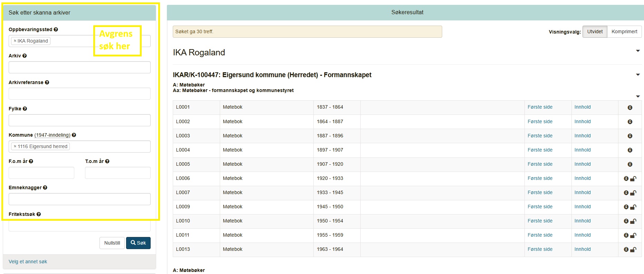Viewport: 644px width, 274px height.
Task: Remove the 1116 Eigersund herred tag
Action: 15,146
